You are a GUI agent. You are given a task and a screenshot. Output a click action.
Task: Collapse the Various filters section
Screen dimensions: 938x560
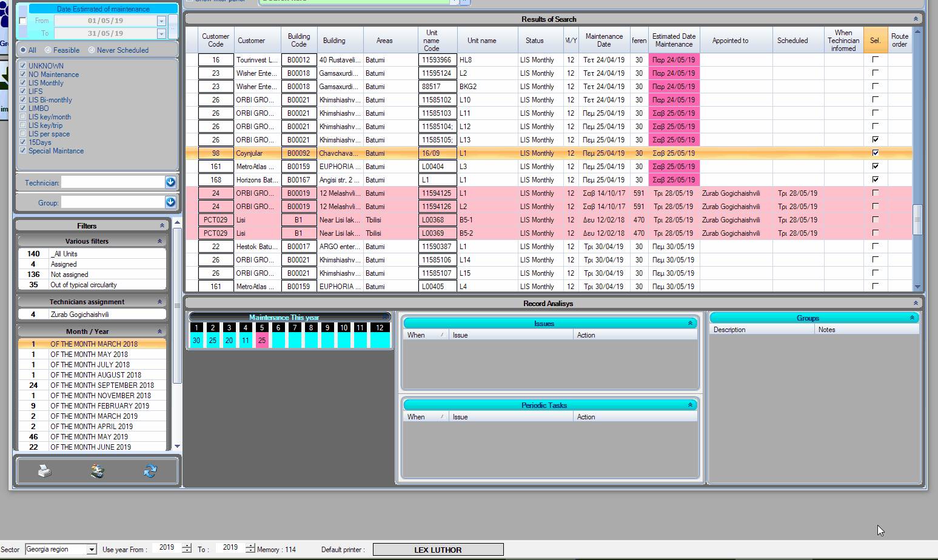coord(159,241)
